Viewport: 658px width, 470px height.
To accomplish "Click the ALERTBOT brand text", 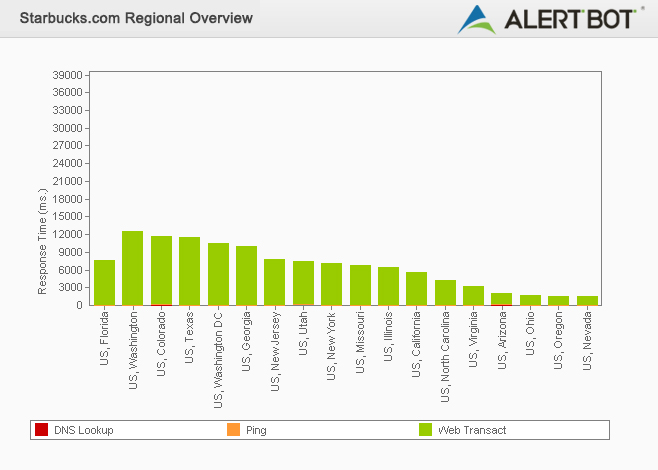I will [568, 19].
